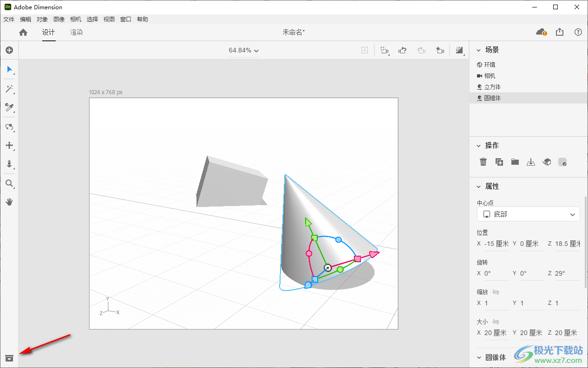Select the Dolly camera tool

[x=9, y=164]
